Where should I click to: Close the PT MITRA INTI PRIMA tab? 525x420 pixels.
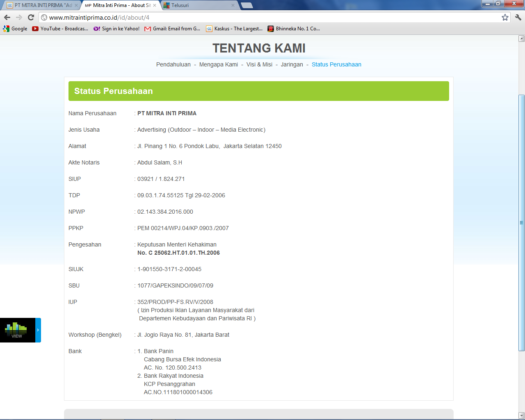[x=76, y=5]
